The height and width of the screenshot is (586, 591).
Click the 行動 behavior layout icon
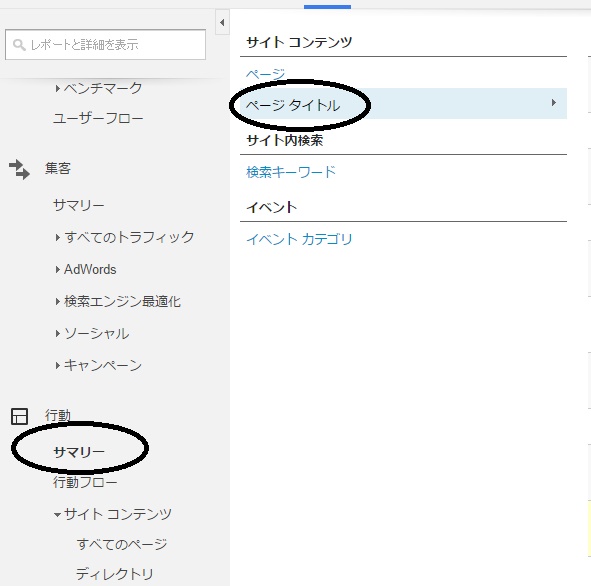click(x=19, y=416)
